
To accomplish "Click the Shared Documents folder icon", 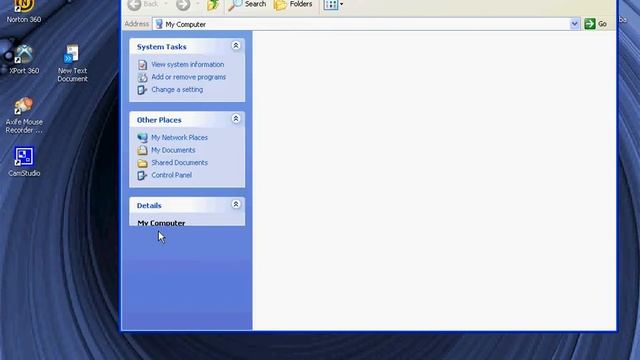I will (142, 163).
